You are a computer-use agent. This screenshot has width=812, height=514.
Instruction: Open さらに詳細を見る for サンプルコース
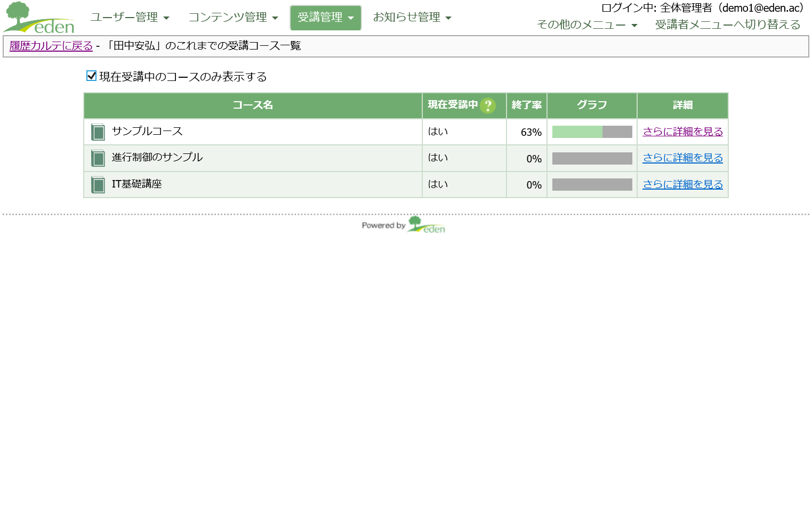tap(682, 132)
